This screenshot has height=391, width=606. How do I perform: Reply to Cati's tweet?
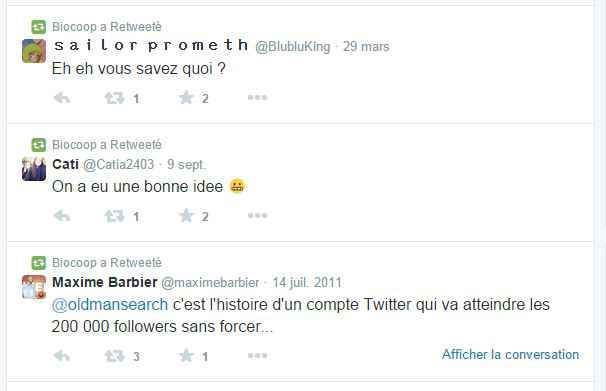click(62, 216)
